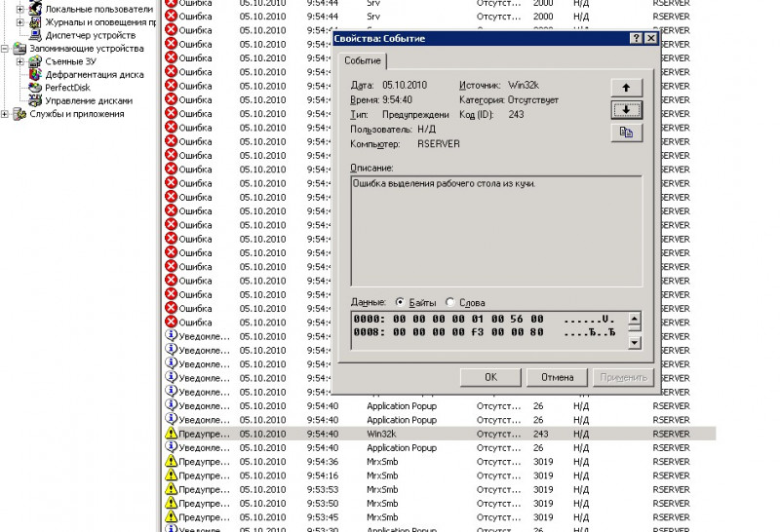Copy event details with the copy icon button
780x532 pixels.
point(626,133)
